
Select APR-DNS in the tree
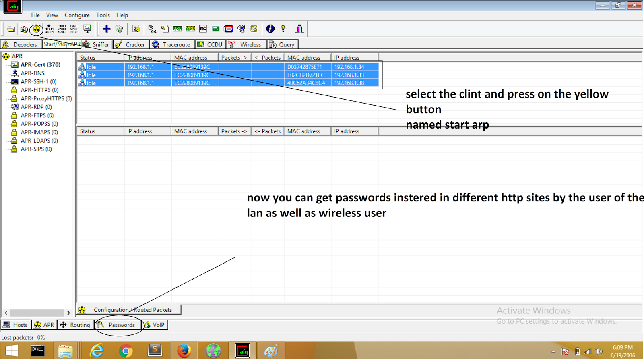(x=33, y=73)
